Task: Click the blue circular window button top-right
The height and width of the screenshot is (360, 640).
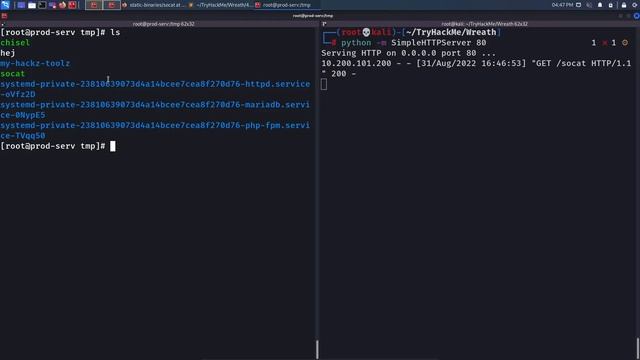Action: (x=636, y=16)
